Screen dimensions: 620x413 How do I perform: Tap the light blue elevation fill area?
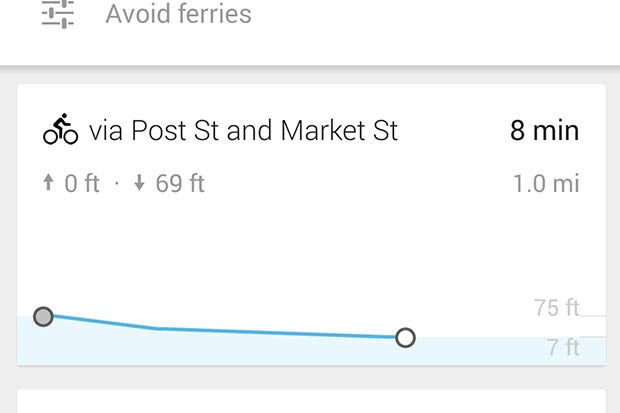[311, 352]
